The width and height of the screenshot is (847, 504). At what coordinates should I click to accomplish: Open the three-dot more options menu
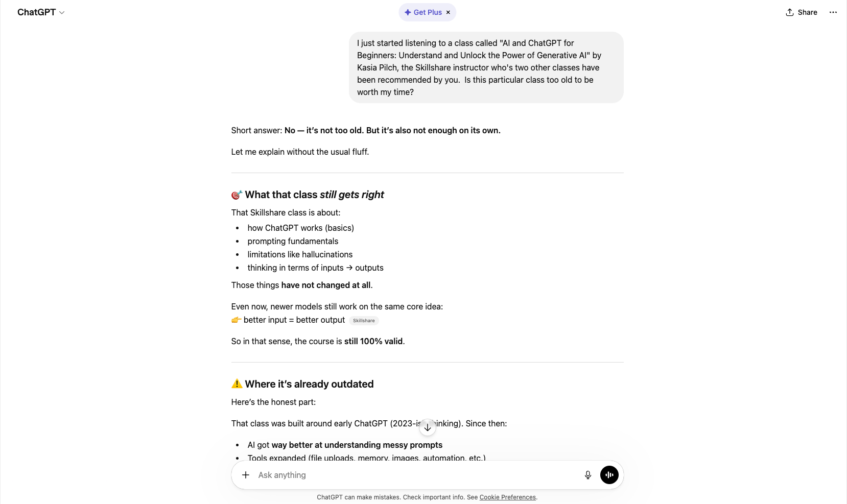point(833,12)
